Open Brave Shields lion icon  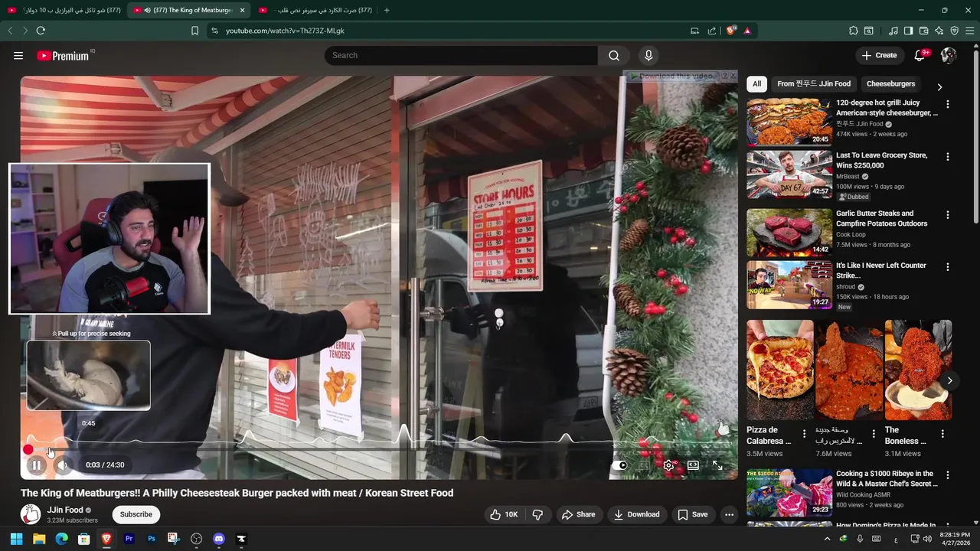[731, 31]
